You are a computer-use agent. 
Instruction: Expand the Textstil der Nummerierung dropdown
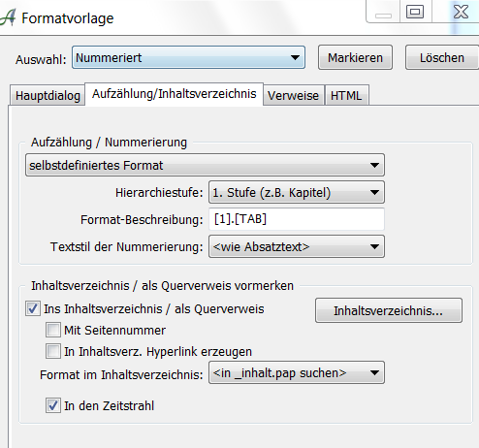297,246
